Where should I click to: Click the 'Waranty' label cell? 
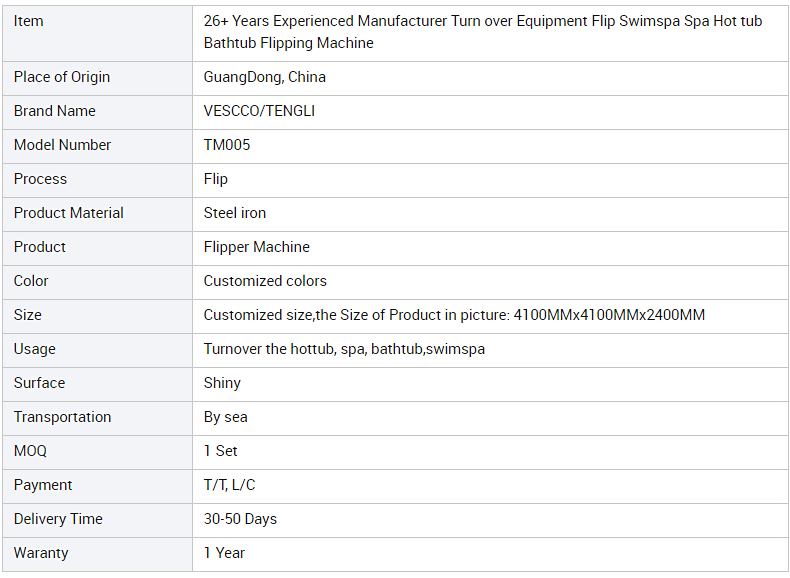[97, 554]
